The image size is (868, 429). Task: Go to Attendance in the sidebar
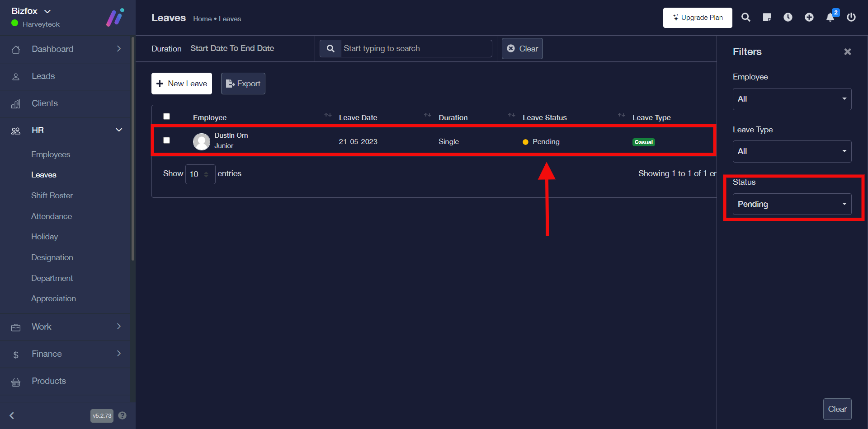(x=52, y=216)
